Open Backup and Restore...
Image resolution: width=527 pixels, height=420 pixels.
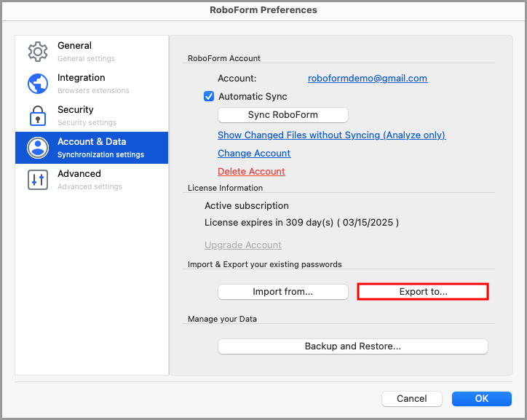353,346
